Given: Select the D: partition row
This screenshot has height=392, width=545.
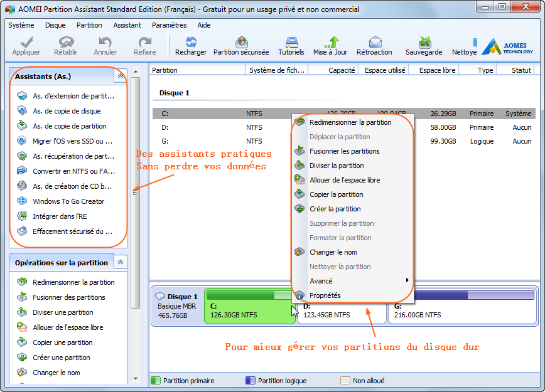Looking at the screenshot, I should (x=343, y=127).
